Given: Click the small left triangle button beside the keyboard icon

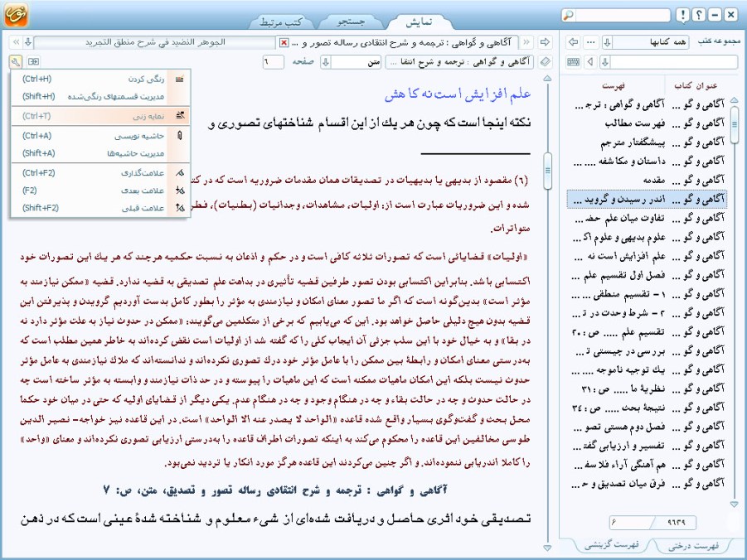Looking at the screenshot, I should tap(591, 62).
